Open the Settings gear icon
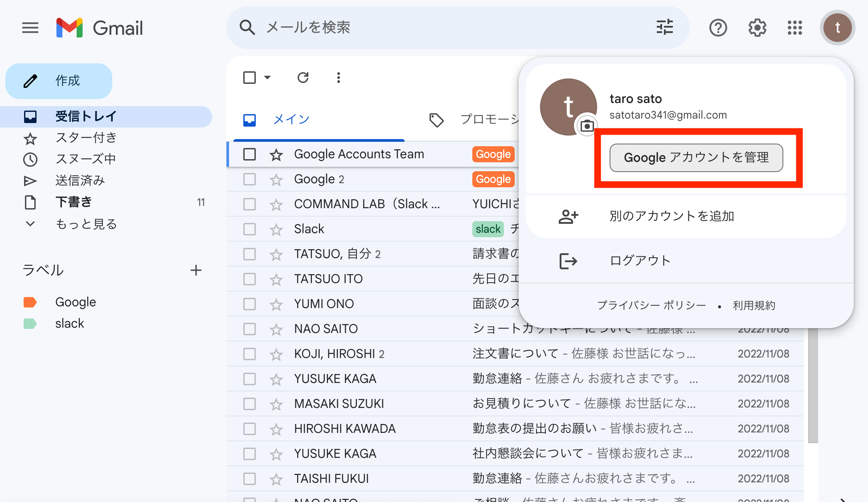The height and width of the screenshot is (502, 868). tap(757, 28)
